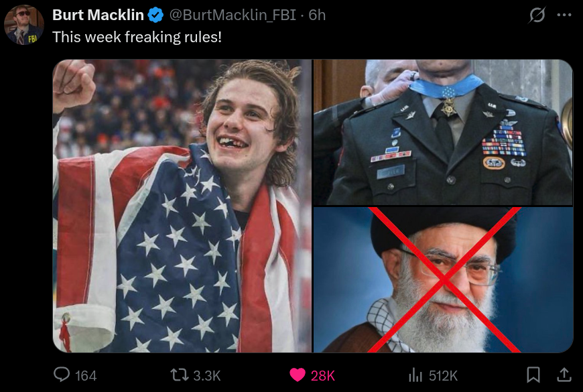
Task: Open the photo with red X
Action: click(x=443, y=279)
